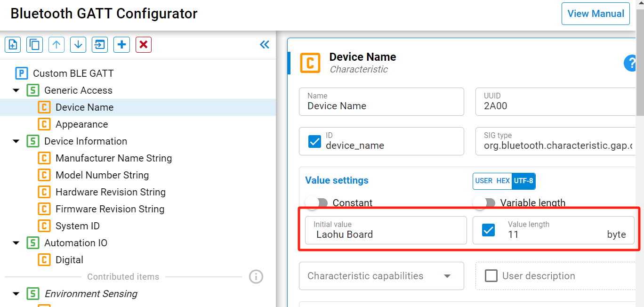Click the Value length field showing 11

[x=554, y=230]
